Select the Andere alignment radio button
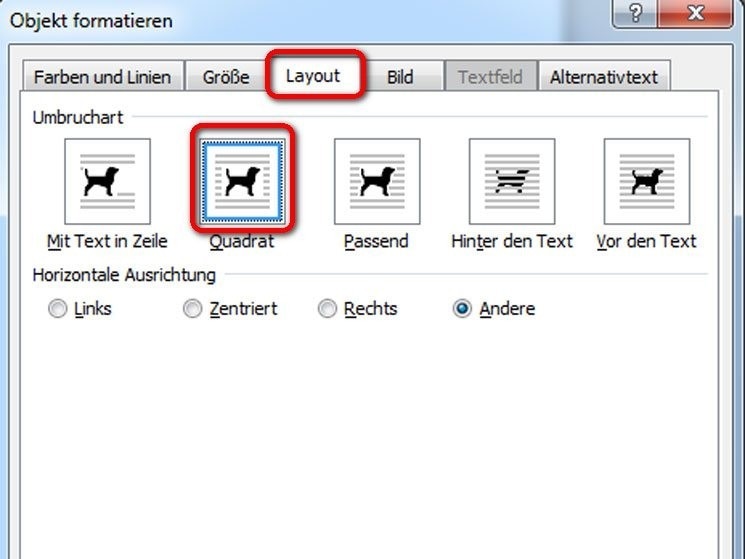The height and width of the screenshot is (559, 745). pos(462,309)
